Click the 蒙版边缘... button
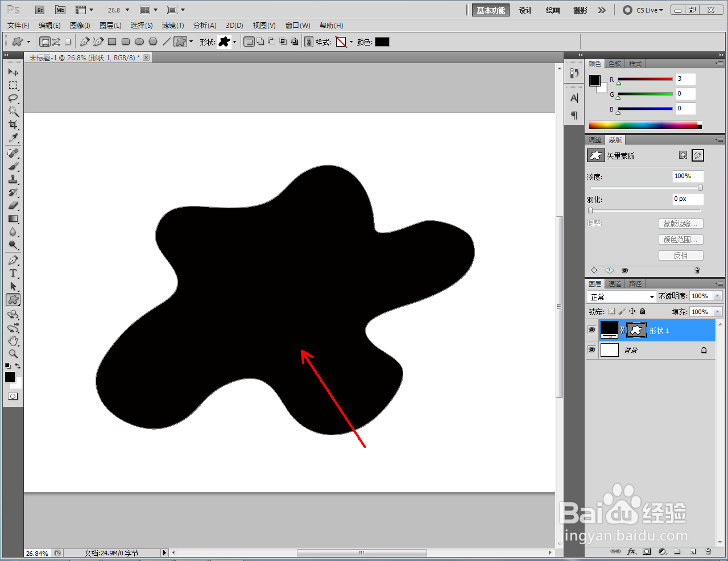This screenshot has width=728, height=561. click(x=681, y=224)
